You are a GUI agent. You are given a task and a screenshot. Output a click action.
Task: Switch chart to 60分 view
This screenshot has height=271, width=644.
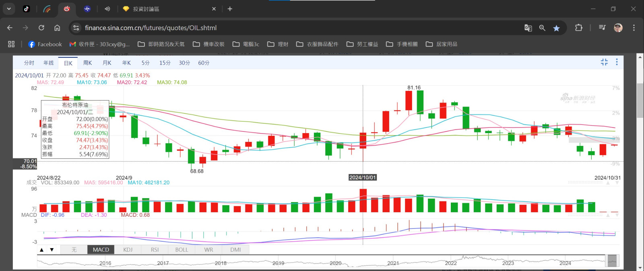(204, 63)
